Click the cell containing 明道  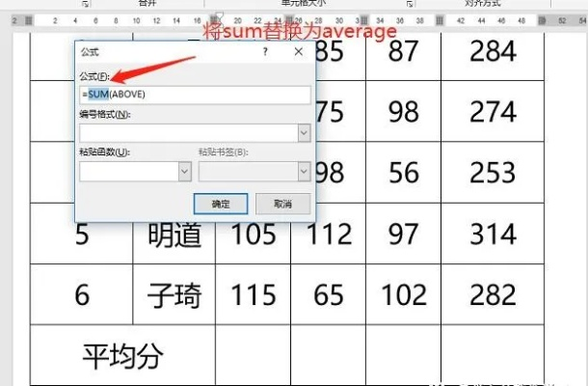[x=174, y=234]
